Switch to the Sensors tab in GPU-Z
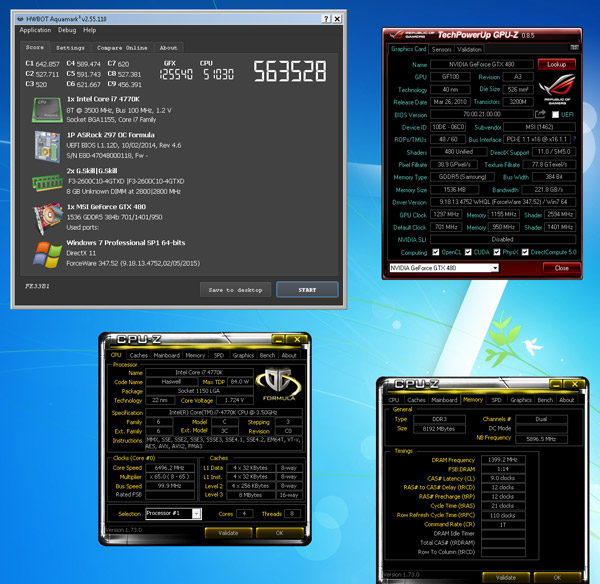 pos(442,49)
